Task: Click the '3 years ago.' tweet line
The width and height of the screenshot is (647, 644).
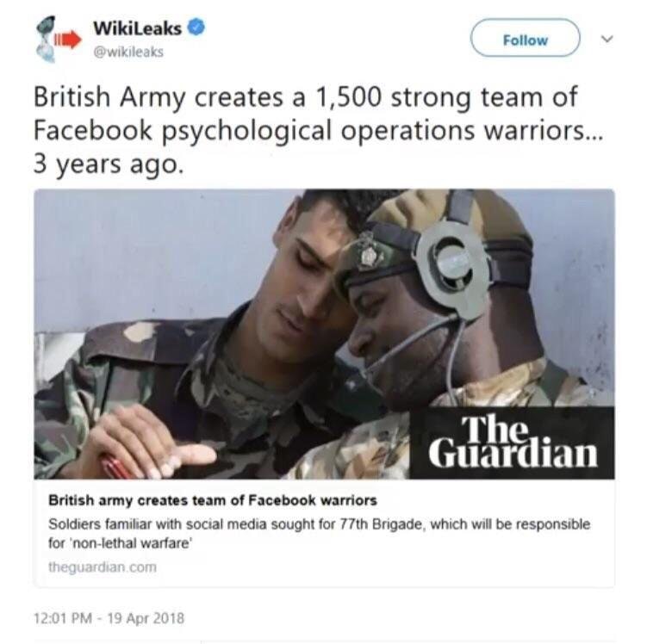Action: point(108,164)
